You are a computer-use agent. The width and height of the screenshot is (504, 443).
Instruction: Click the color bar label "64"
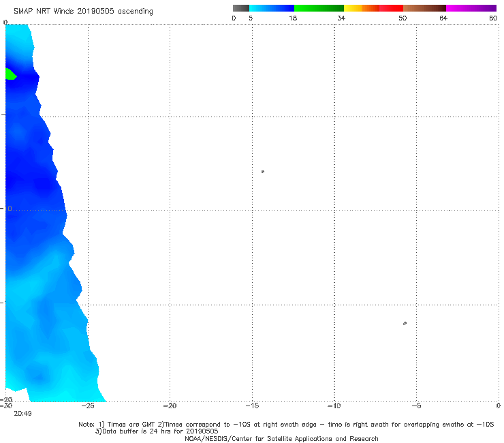click(443, 18)
